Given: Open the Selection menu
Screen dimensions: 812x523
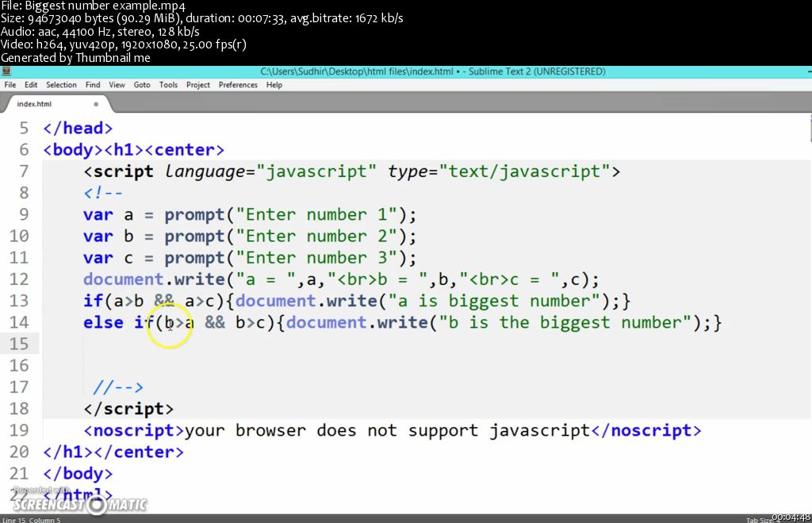Looking at the screenshot, I should [61, 85].
